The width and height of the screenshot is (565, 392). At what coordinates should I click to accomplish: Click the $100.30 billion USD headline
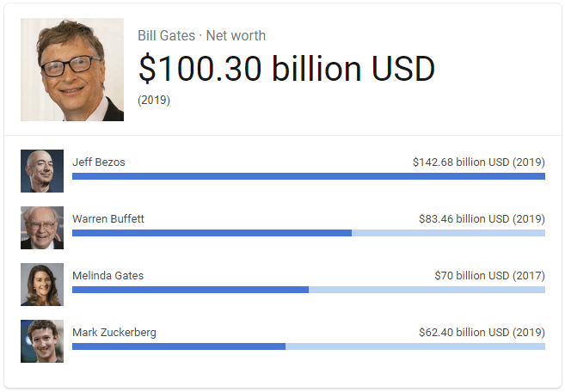click(286, 69)
